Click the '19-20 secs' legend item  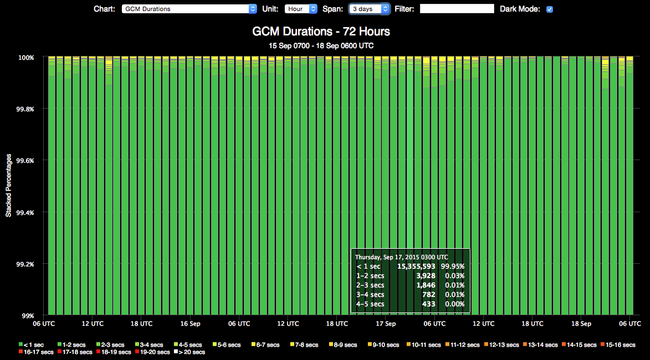coord(153,352)
